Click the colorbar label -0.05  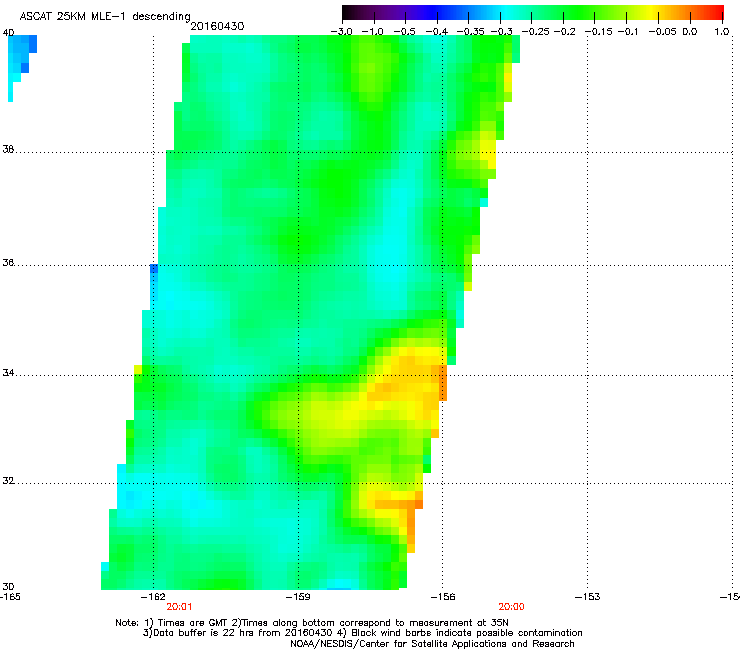[662, 31]
